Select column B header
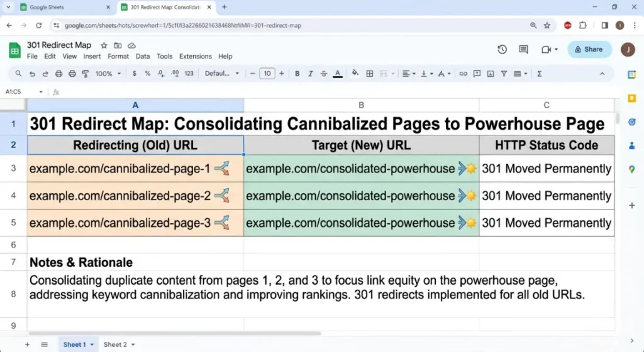Screen dimensions: 644x352 362,105
